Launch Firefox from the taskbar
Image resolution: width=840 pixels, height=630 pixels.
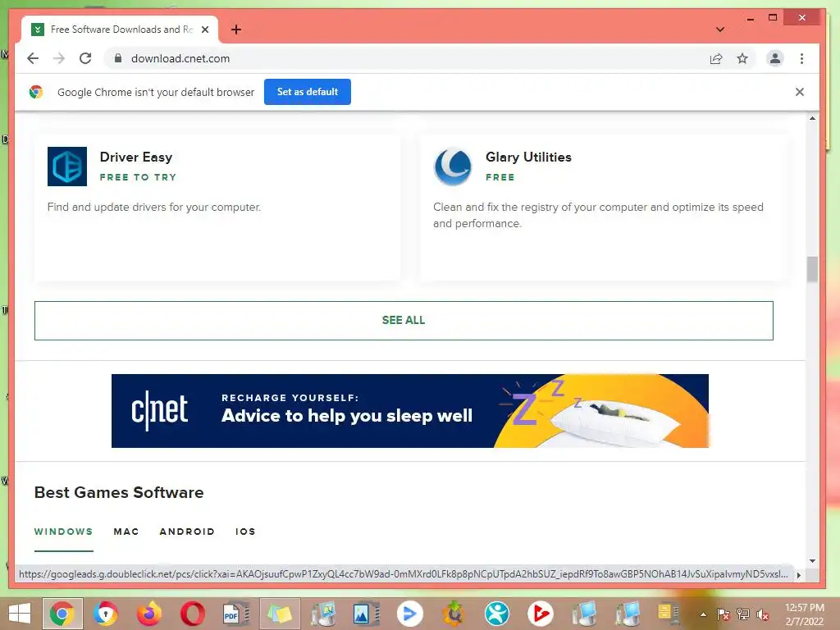[x=149, y=614]
